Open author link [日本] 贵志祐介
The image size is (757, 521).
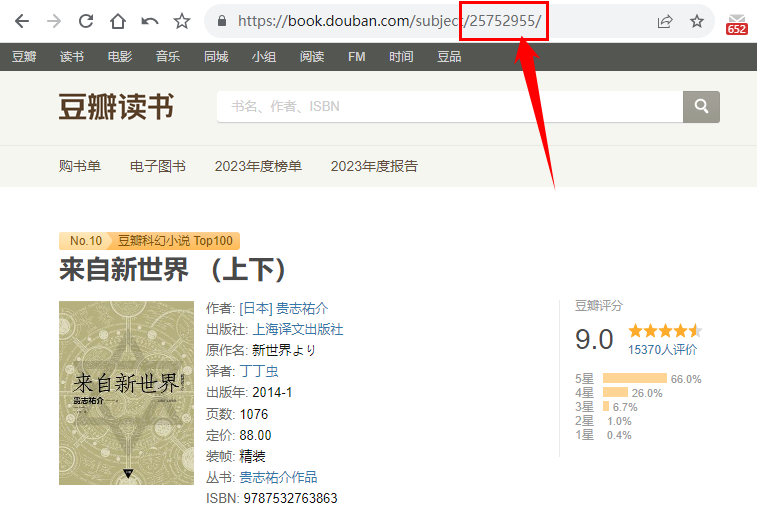(283, 309)
